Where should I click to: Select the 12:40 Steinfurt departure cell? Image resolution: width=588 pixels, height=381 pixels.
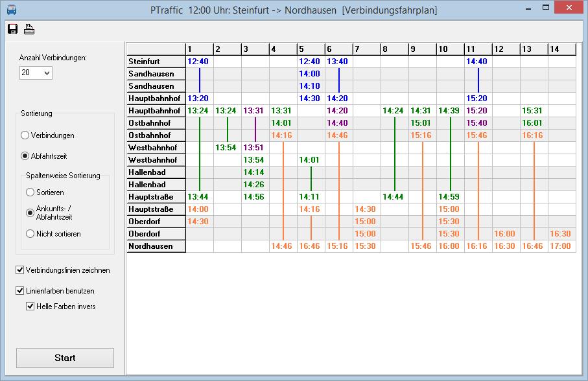coord(199,62)
